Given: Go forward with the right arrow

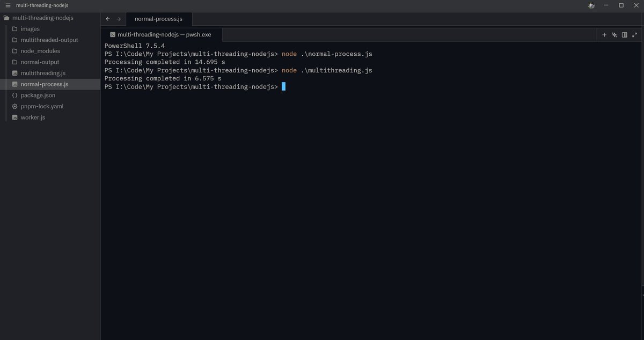Looking at the screenshot, I should [119, 19].
